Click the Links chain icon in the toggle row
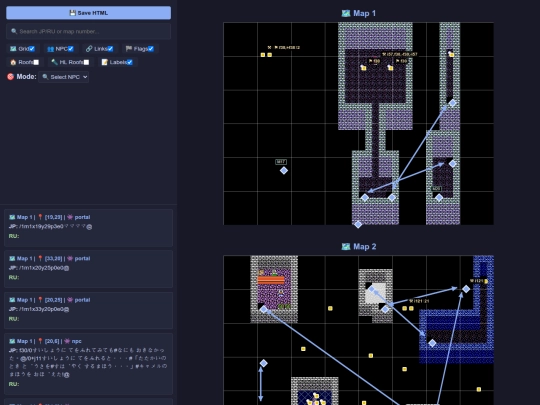540x405 pixels. click(x=89, y=49)
